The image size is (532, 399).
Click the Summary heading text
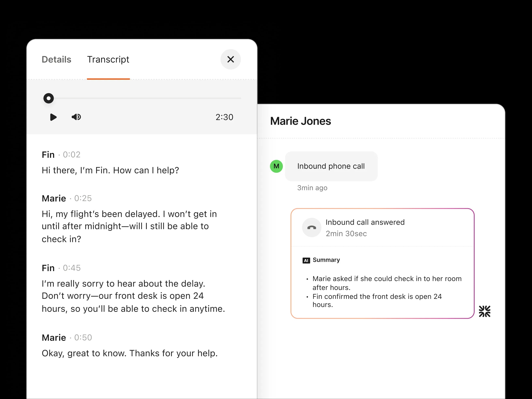(326, 260)
